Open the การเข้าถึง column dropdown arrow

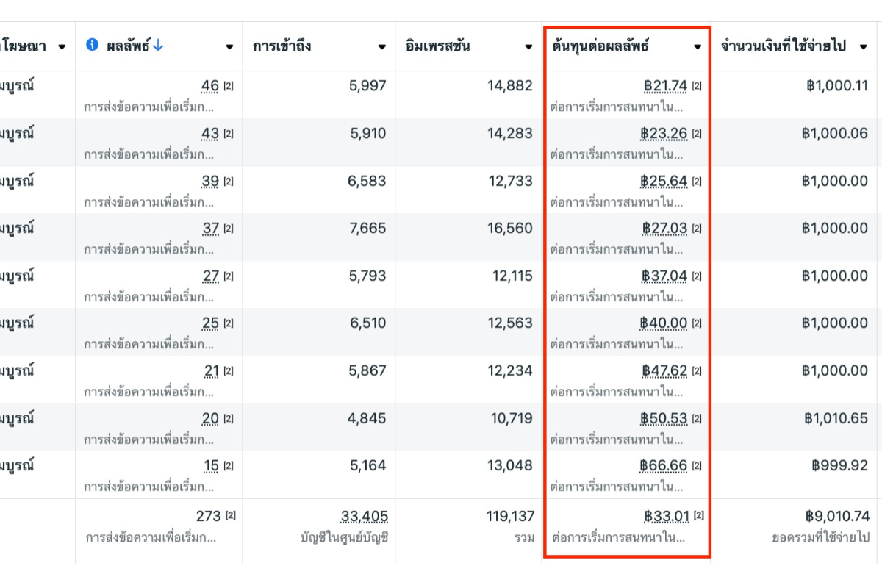coord(382,47)
